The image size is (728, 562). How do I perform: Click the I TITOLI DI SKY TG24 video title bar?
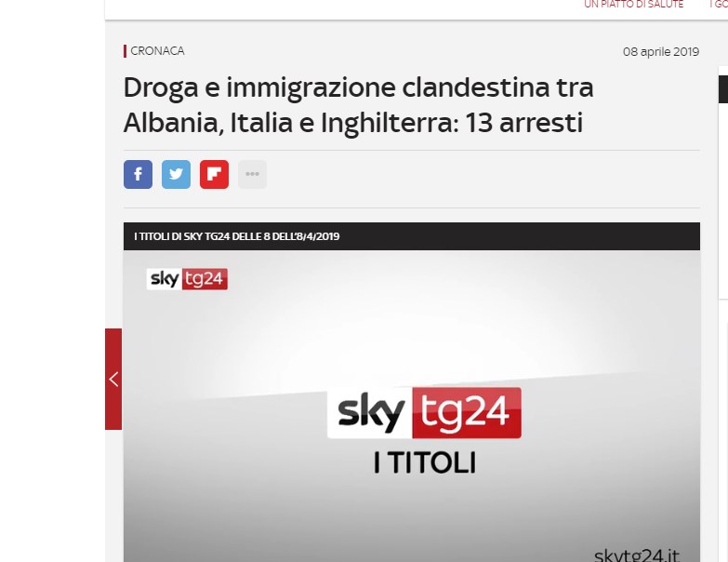[411, 236]
